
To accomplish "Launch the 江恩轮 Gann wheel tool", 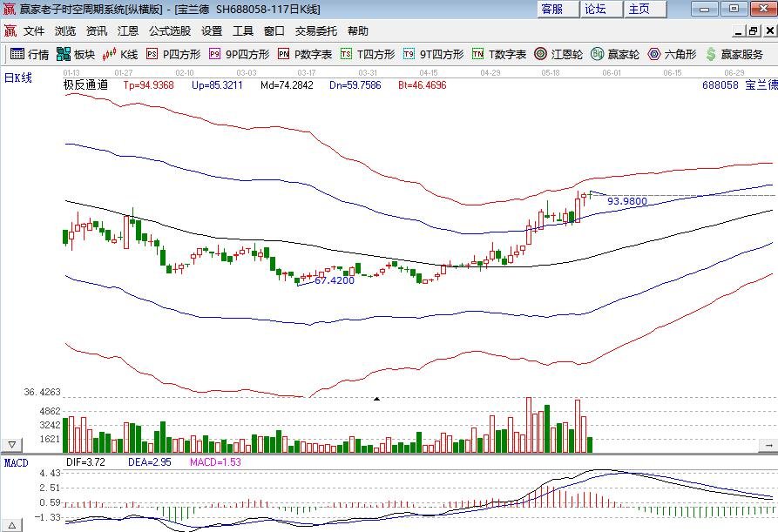I will click(x=558, y=54).
